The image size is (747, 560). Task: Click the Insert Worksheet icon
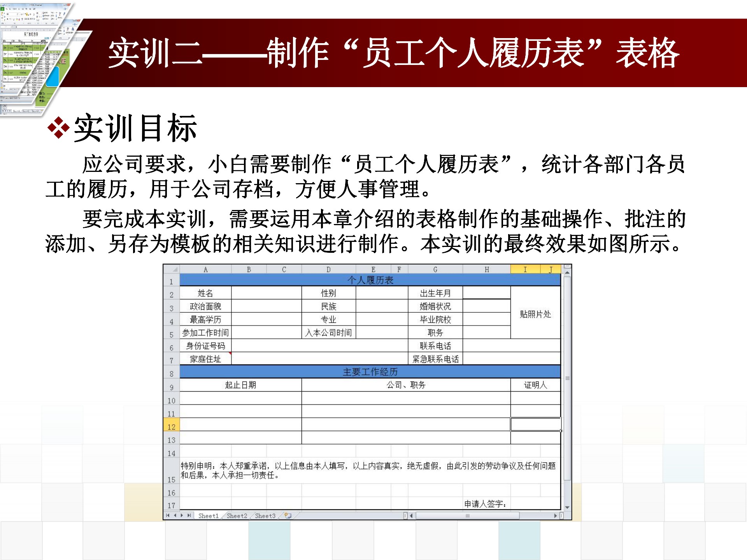tap(288, 516)
